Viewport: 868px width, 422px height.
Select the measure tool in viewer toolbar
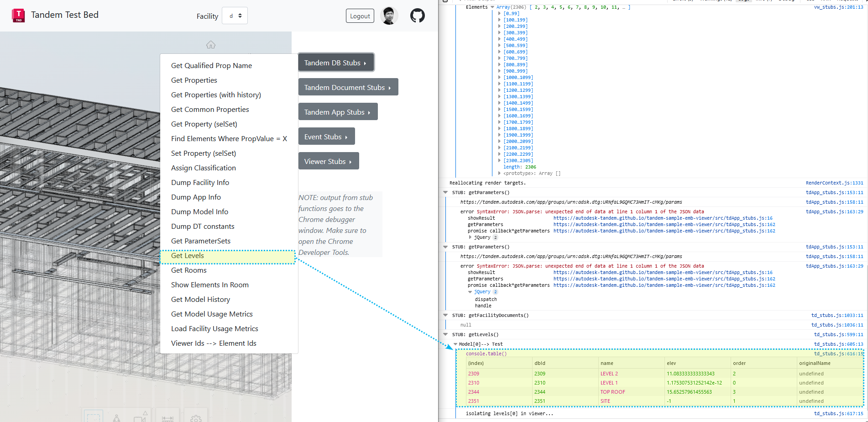[x=167, y=417]
